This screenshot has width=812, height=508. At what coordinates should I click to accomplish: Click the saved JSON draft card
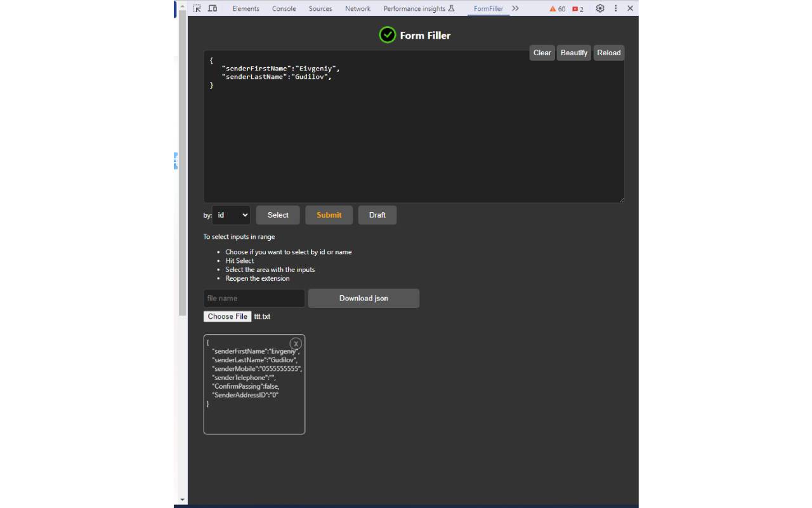click(x=254, y=384)
